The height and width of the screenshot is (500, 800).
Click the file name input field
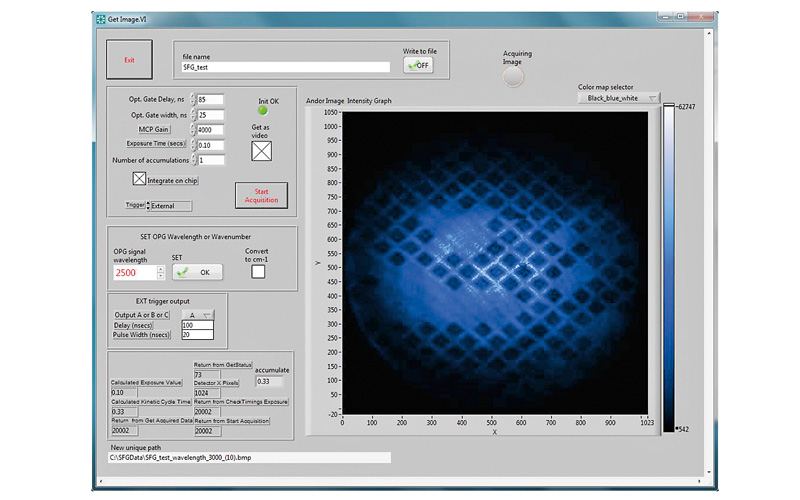click(284, 67)
